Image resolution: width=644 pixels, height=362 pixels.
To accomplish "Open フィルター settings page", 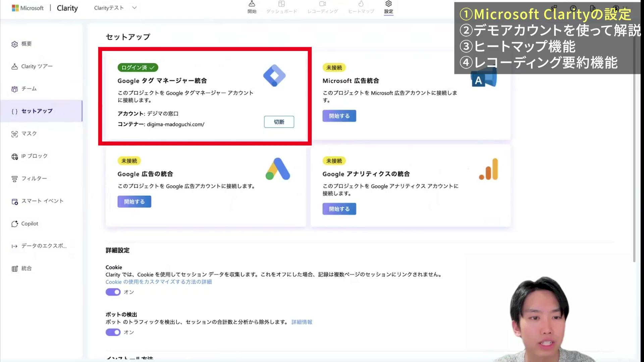I will [42, 178].
